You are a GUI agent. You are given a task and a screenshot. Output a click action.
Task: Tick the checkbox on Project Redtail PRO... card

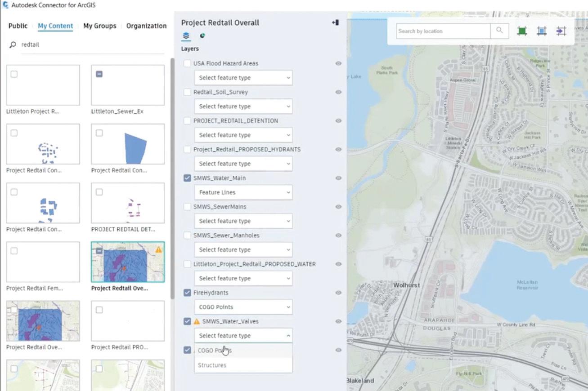pyautogui.click(x=99, y=310)
